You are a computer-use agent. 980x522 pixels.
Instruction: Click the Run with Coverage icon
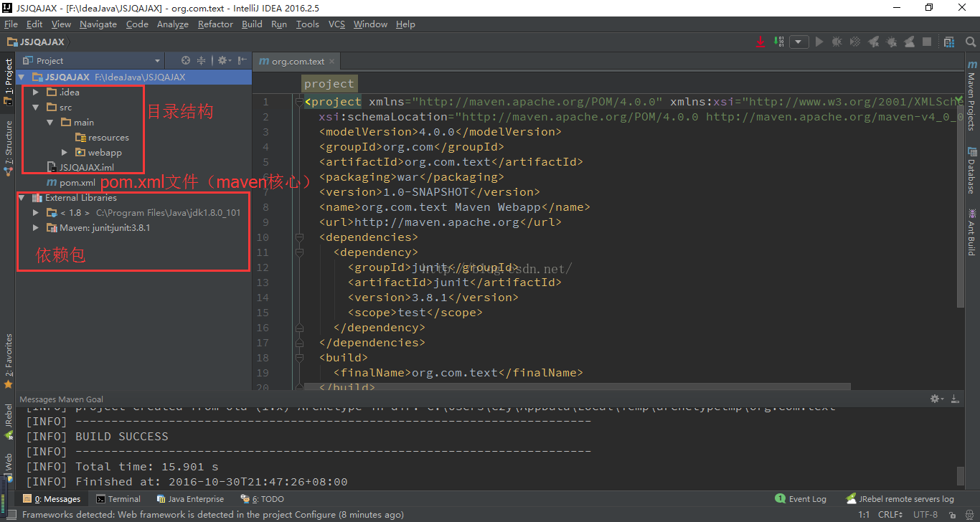(855, 42)
